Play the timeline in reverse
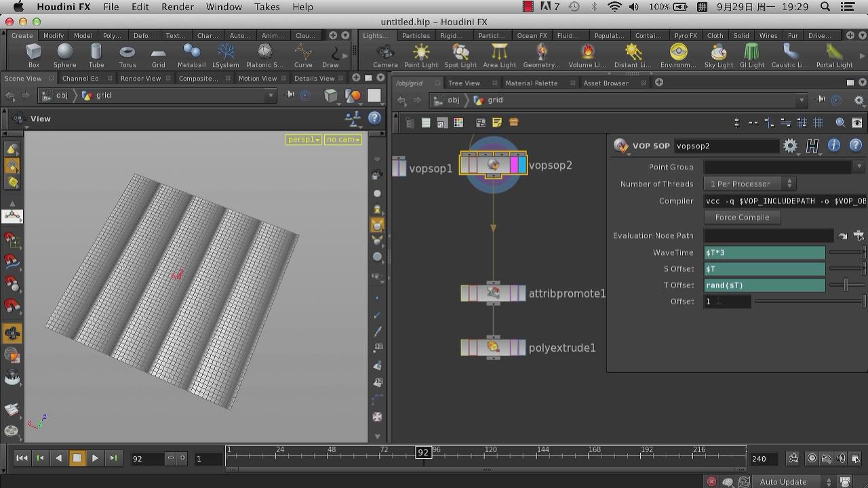The height and width of the screenshot is (488, 868). [58, 458]
